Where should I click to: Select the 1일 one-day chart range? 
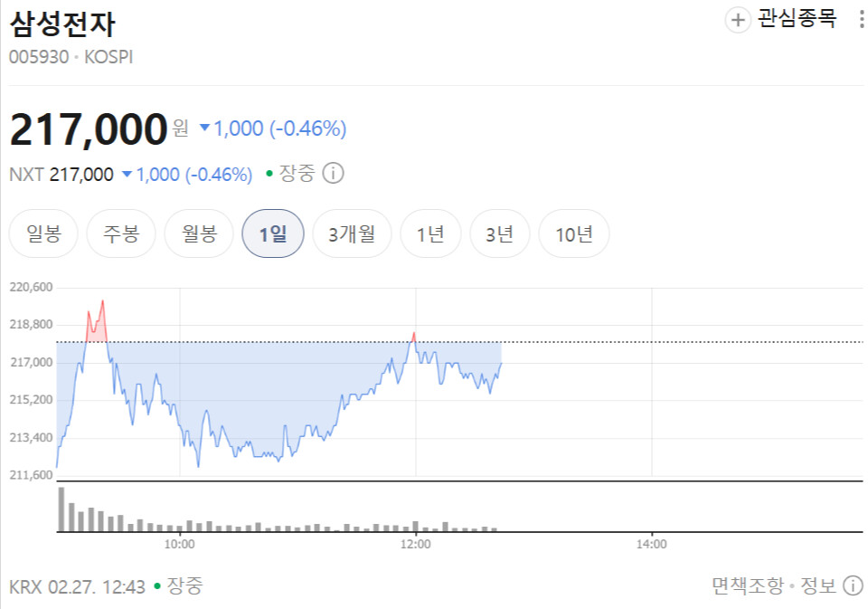(272, 234)
